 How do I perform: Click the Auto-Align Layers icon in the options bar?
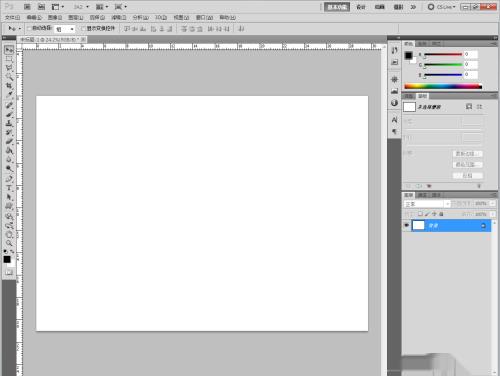coord(241,29)
